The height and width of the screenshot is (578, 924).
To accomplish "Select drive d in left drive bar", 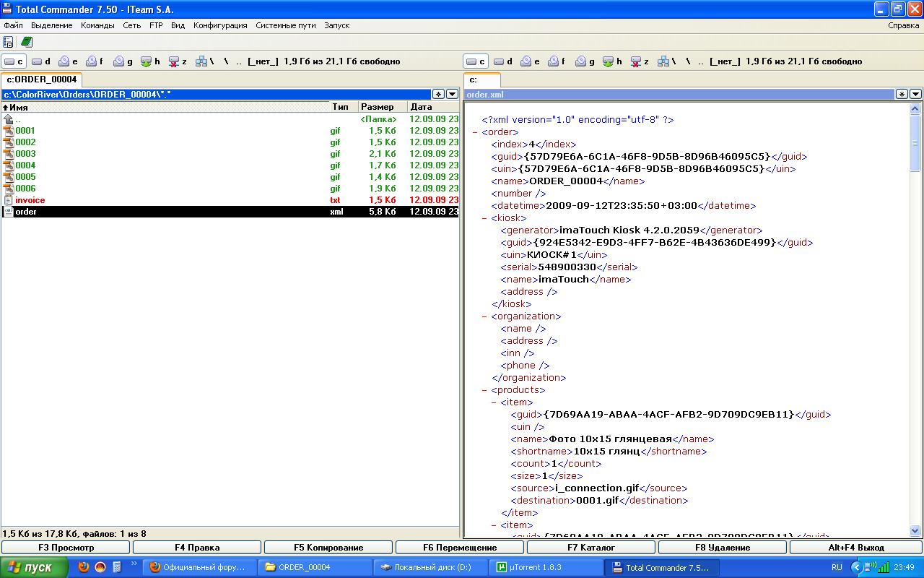I will 41,61.
